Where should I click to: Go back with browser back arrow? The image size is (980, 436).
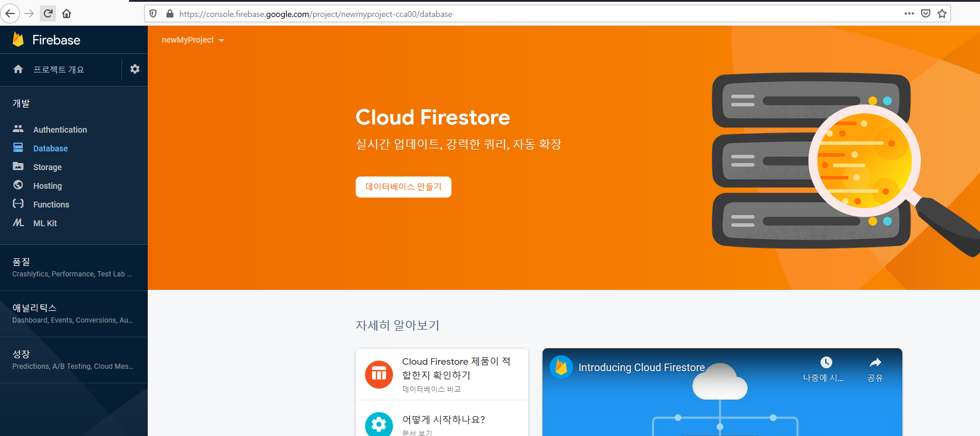10,13
